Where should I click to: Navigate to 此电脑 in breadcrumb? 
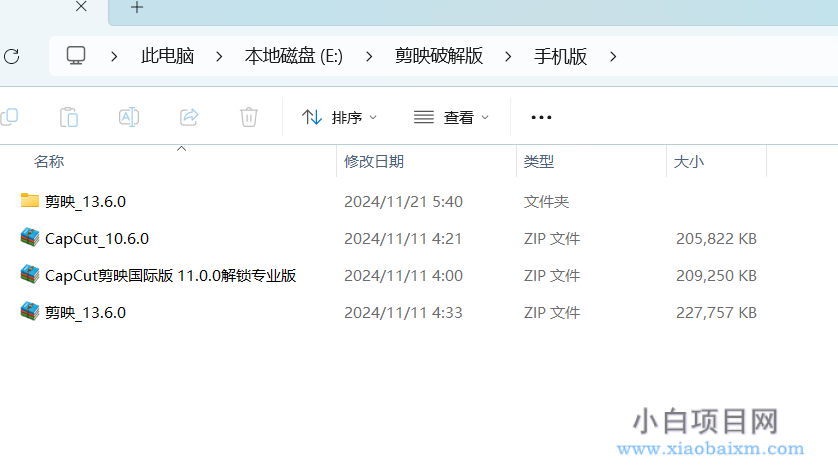(167, 56)
